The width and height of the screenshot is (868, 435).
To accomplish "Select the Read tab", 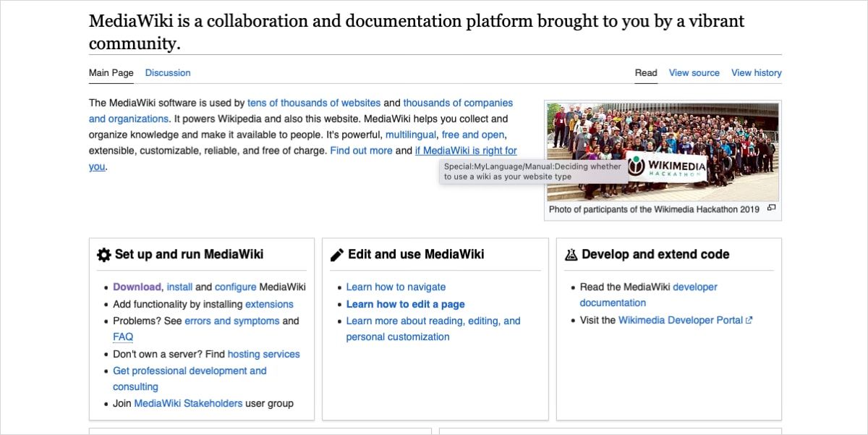I will (645, 72).
